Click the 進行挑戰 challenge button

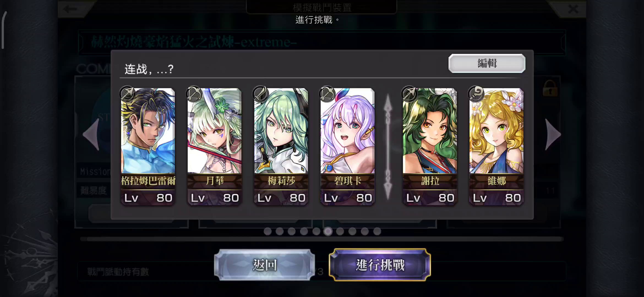380,265
